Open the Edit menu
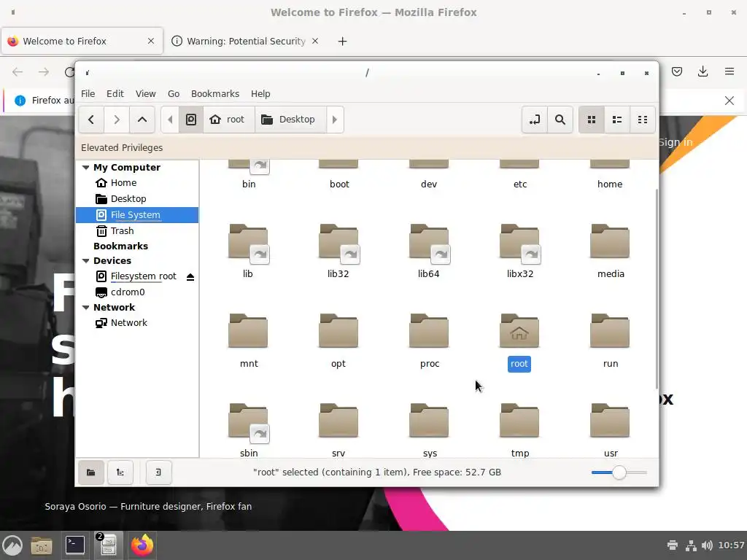Image resolution: width=747 pixels, height=560 pixels. 115,94
